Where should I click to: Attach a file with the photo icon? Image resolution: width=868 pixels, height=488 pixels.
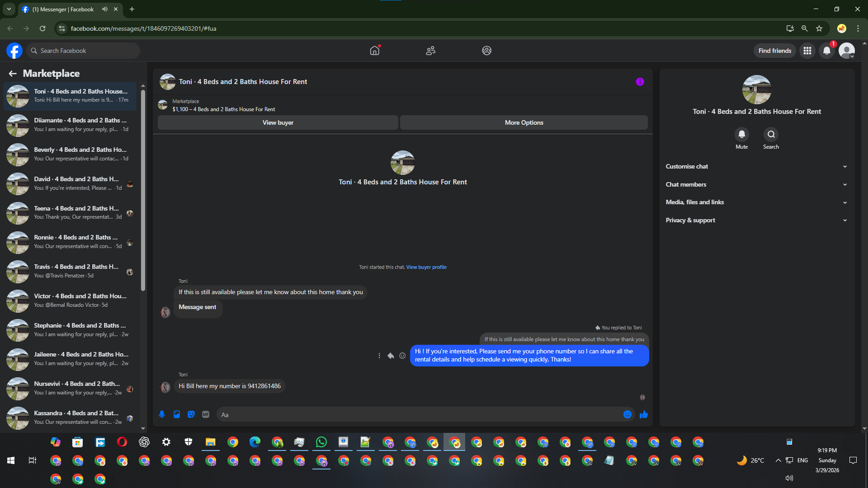(177, 414)
